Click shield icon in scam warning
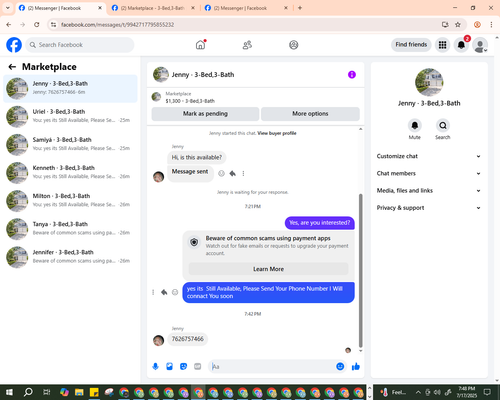500x400 pixels. click(194, 242)
